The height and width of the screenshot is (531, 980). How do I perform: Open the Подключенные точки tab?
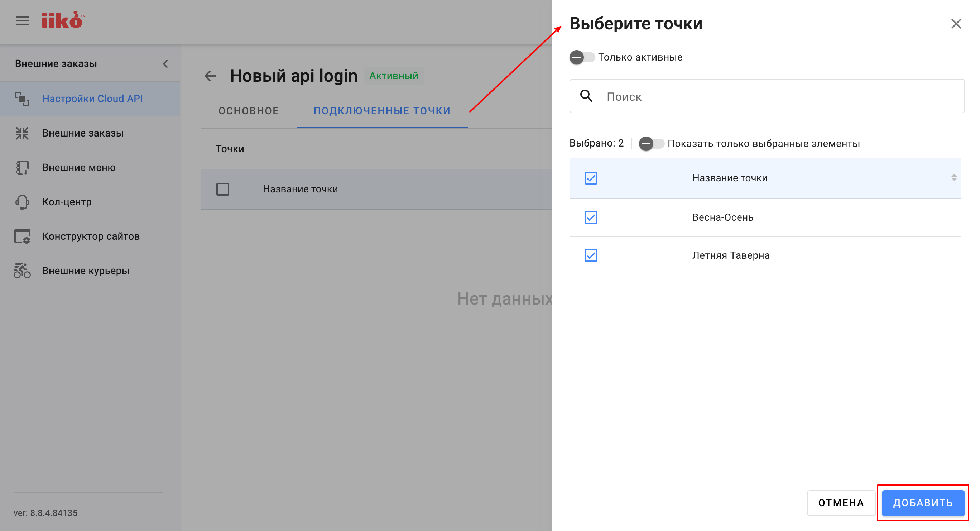[x=381, y=111]
